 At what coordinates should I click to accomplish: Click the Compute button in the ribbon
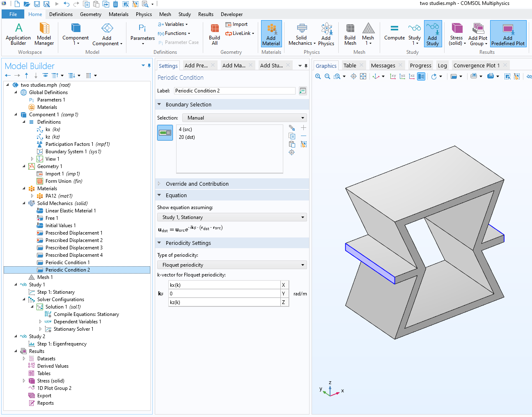click(x=394, y=32)
